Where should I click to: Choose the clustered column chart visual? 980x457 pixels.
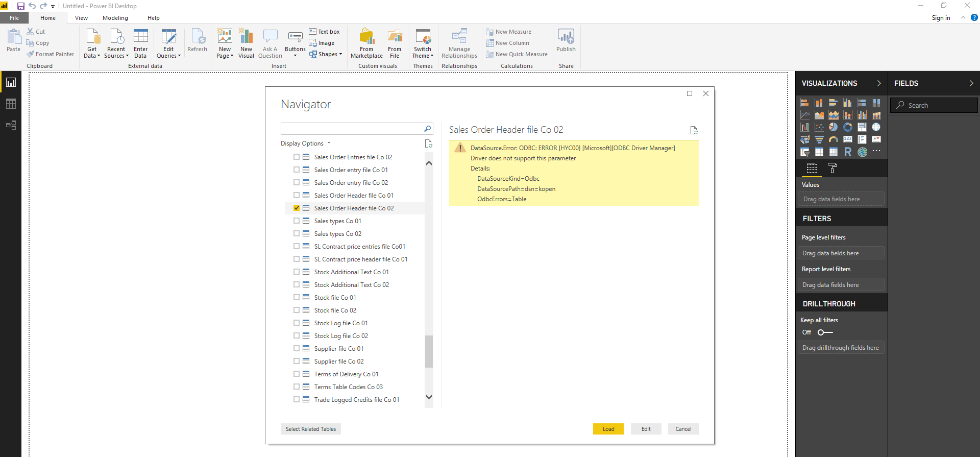point(847,103)
